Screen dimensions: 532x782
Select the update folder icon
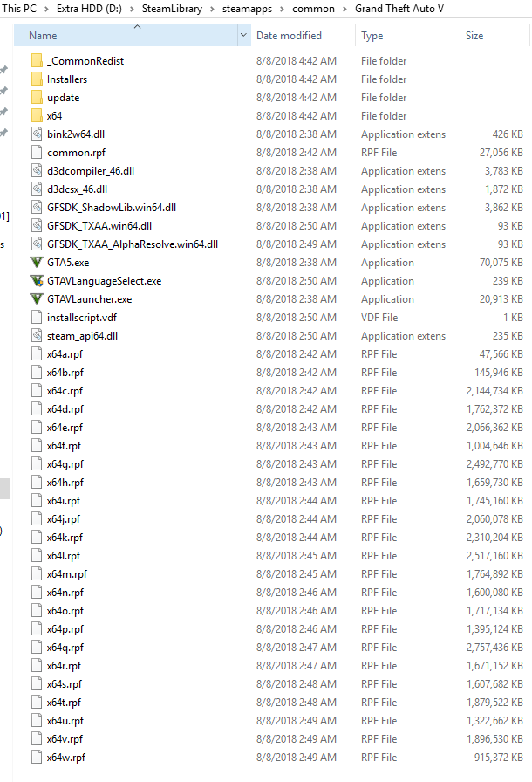(x=37, y=98)
